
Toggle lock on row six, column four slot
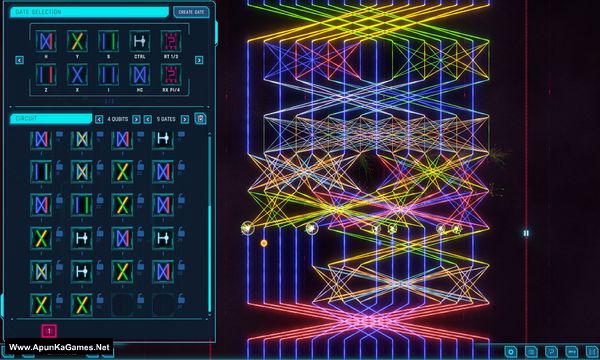tap(181, 299)
